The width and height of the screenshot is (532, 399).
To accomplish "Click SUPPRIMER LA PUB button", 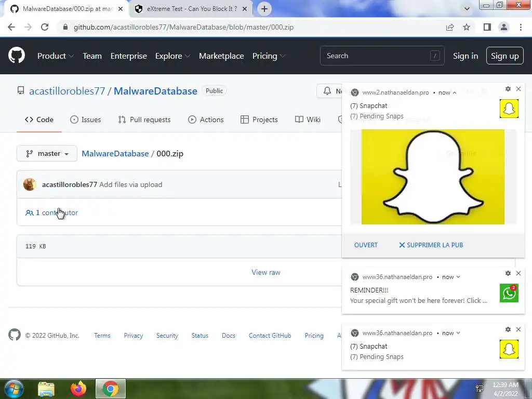I will [431, 245].
